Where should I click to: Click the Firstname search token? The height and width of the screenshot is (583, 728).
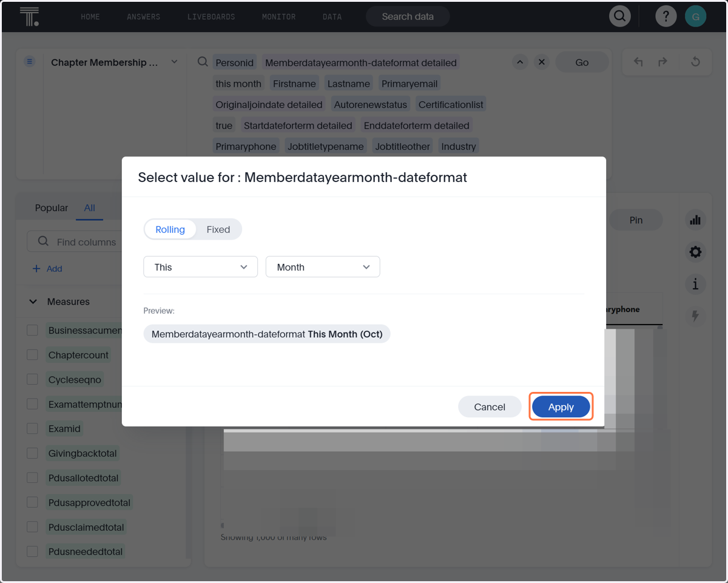tap(294, 84)
